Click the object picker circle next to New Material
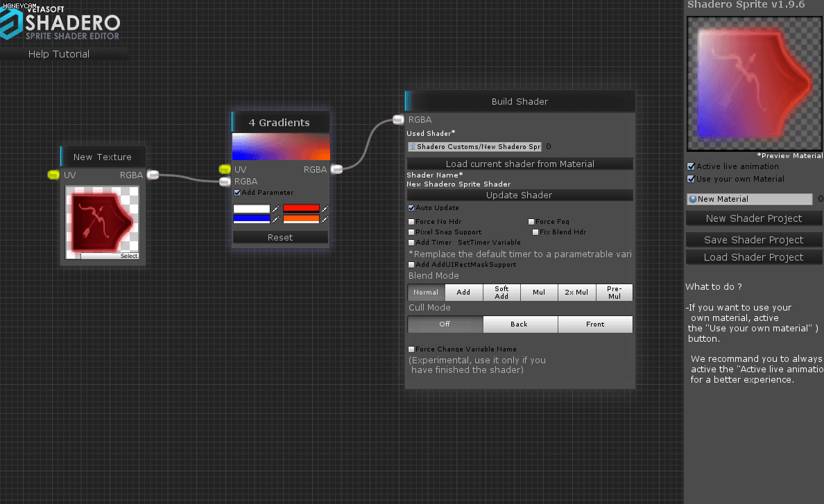The width and height of the screenshot is (824, 504). coord(821,199)
